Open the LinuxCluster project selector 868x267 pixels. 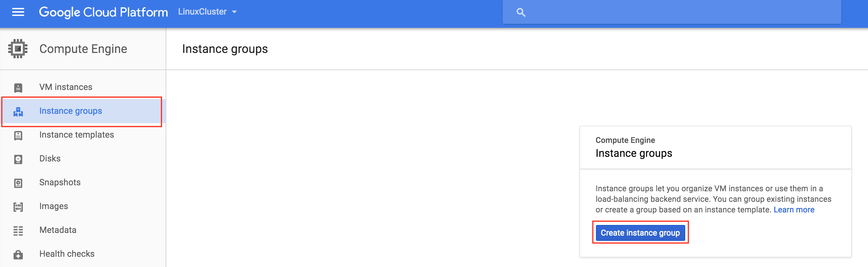coord(207,12)
